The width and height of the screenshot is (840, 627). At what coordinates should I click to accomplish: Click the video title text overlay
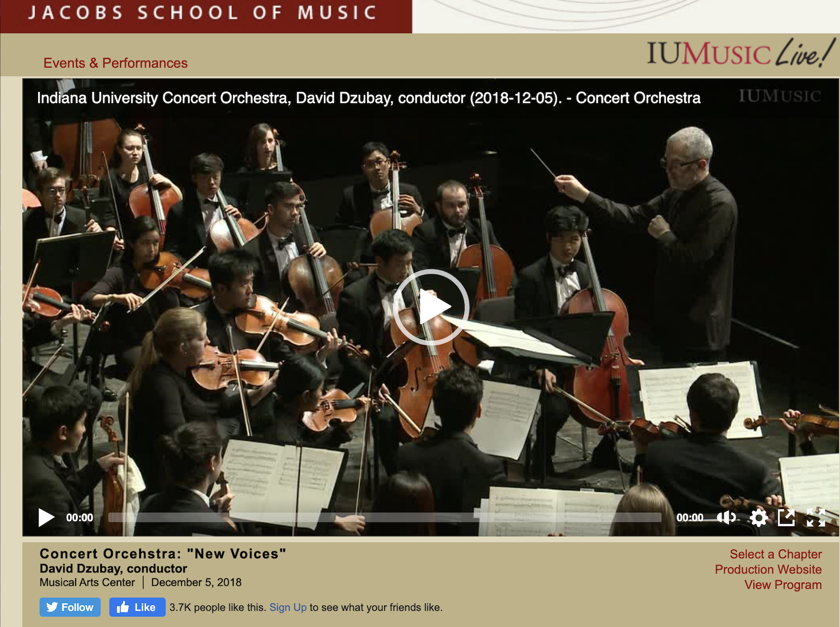point(368,98)
